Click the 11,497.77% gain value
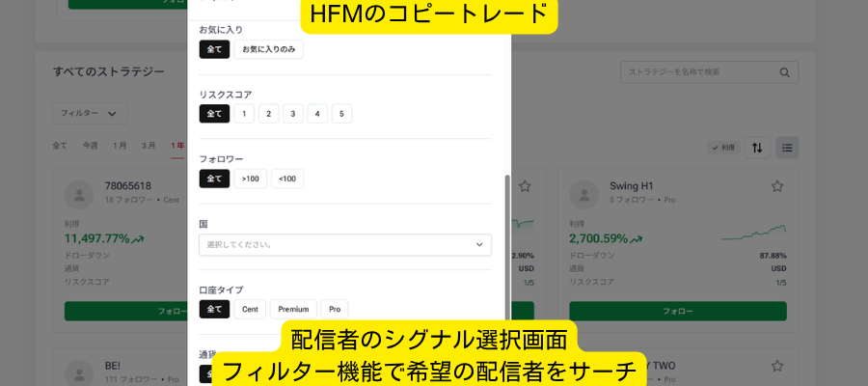This screenshot has height=386, width=868. tap(96, 238)
